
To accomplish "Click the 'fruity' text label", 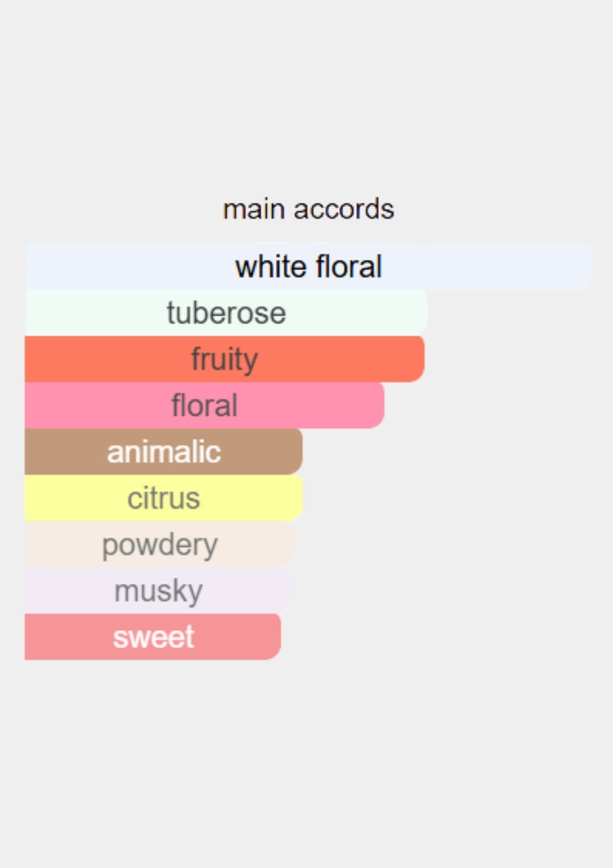I will pyautogui.click(x=224, y=359).
